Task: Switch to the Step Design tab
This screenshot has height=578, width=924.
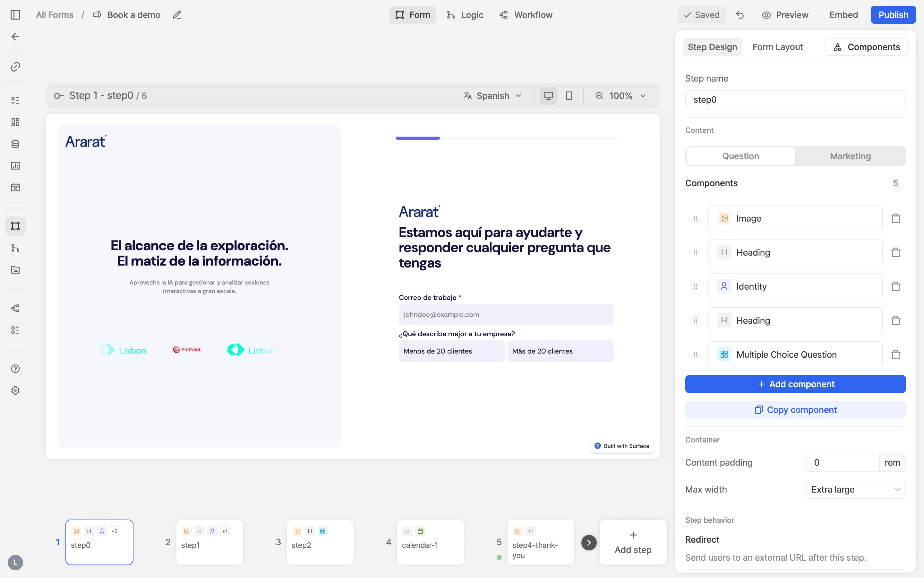Action: click(712, 47)
